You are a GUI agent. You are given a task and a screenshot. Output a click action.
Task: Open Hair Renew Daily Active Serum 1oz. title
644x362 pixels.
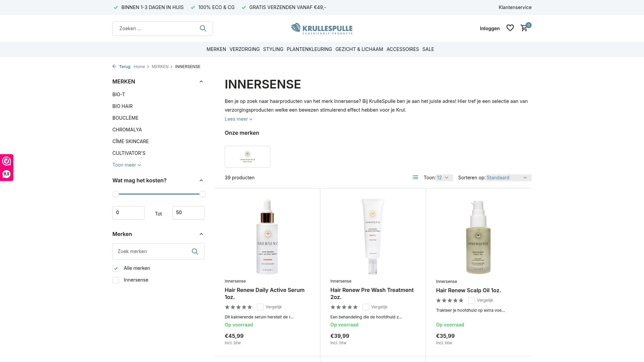[x=265, y=294]
